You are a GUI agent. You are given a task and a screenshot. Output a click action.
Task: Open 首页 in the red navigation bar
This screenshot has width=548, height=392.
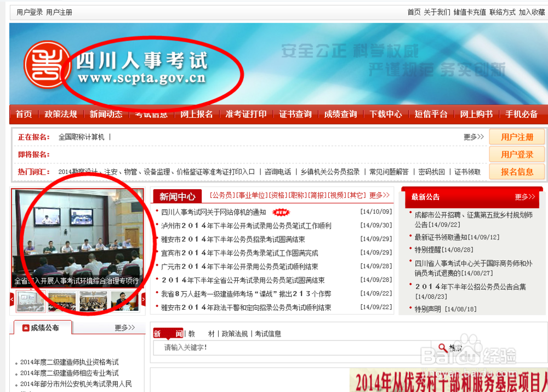point(24,114)
